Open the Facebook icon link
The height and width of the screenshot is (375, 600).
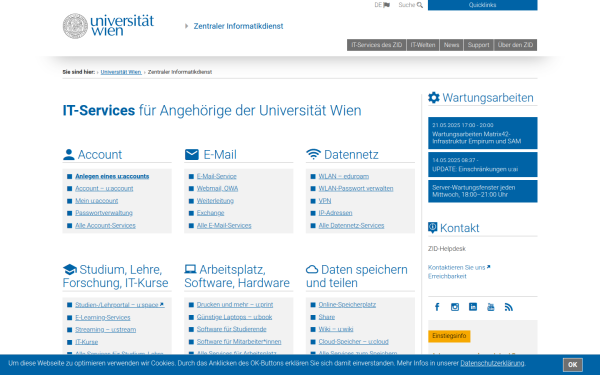click(437, 307)
